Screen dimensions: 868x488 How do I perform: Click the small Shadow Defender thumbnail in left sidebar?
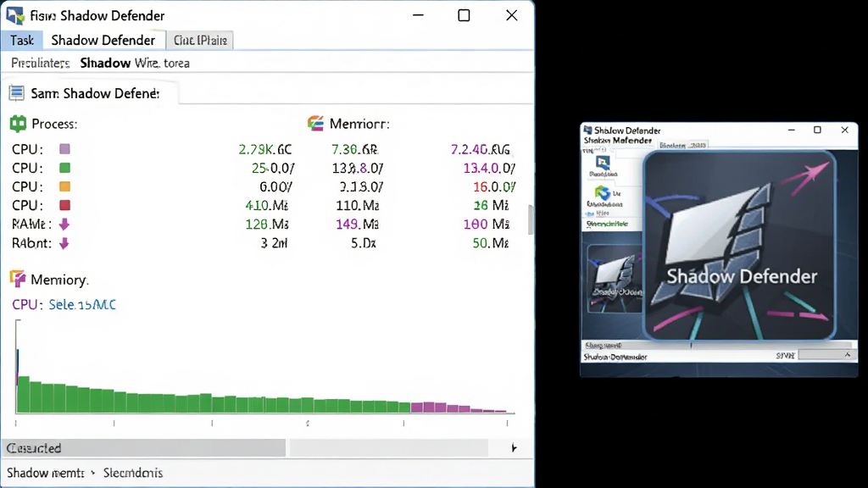click(615, 279)
